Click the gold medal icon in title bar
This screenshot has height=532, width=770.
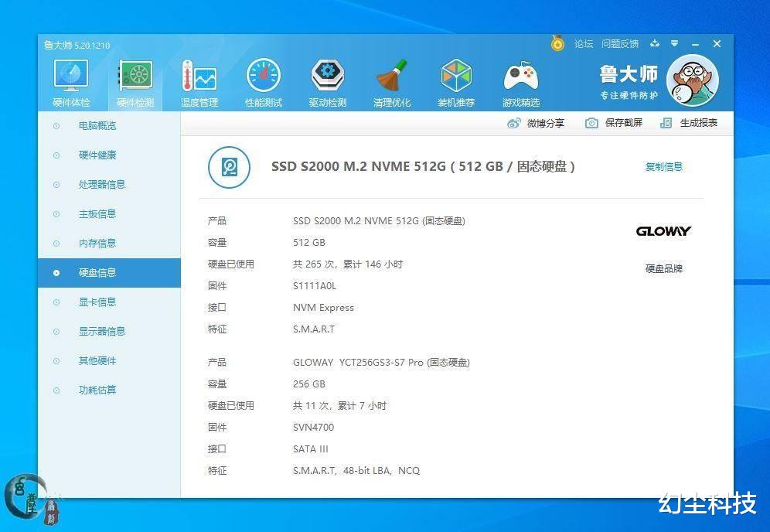[557, 44]
